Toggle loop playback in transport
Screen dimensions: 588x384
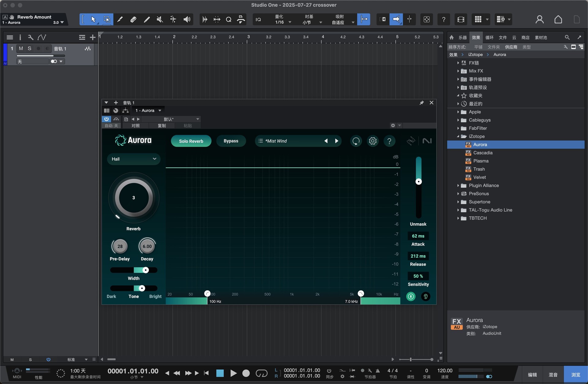[261, 373]
